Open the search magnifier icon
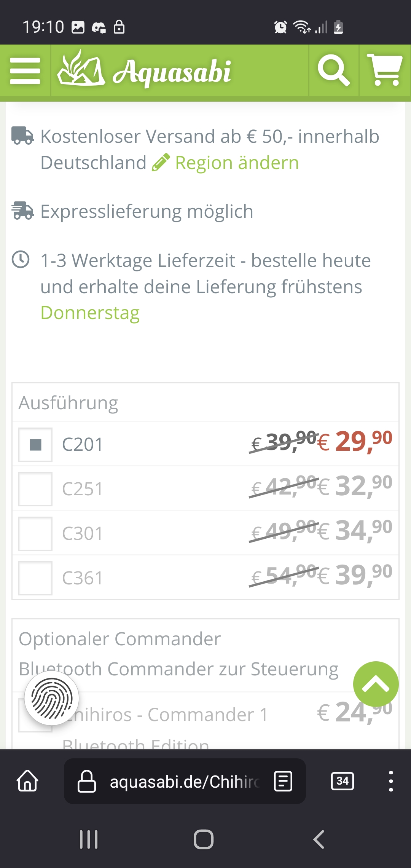 333,71
